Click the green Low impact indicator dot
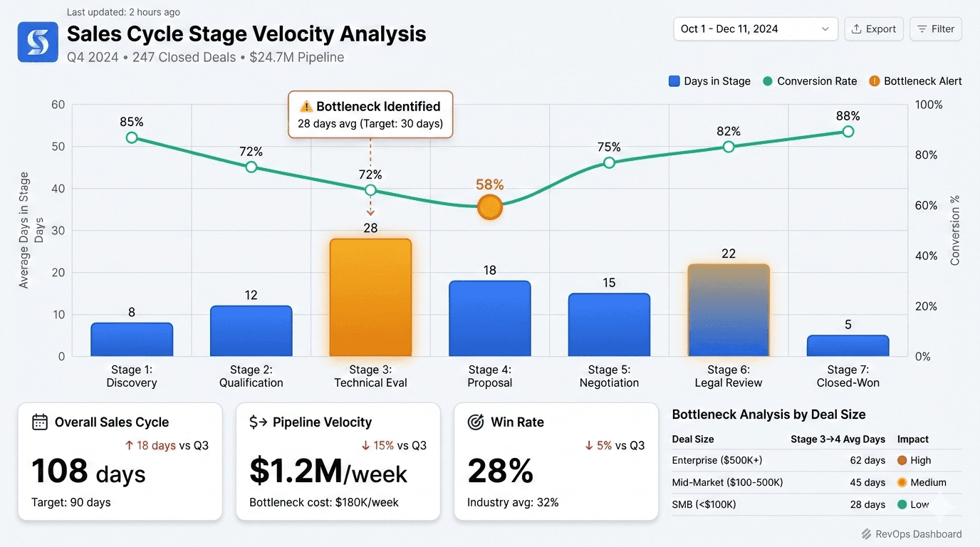This screenshot has height=547, width=980. [x=902, y=504]
